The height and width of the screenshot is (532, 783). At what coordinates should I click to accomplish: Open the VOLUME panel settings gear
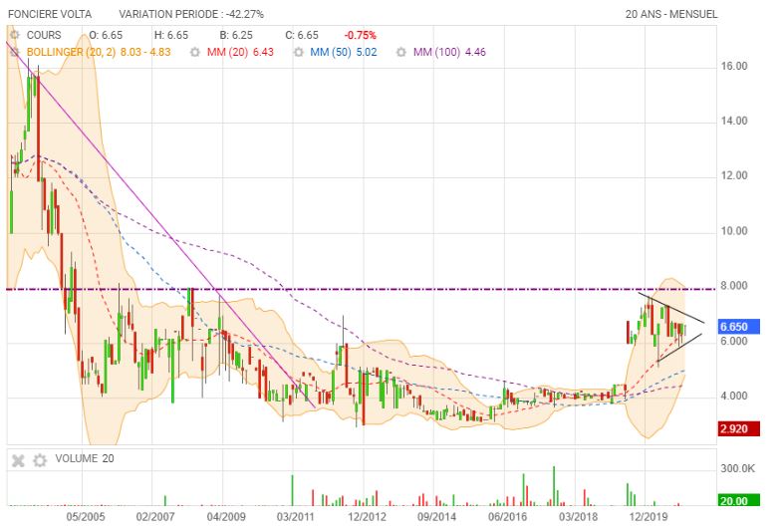click(40, 460)
